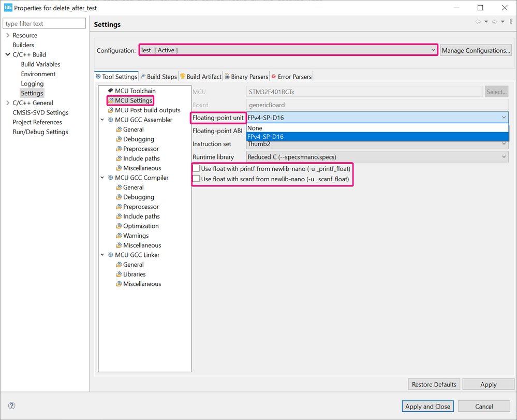Image resolution: width=517 pixels, height=420 pixels.
Task: Select CMSIS-SVD Settings tree item
Action: 40,112
